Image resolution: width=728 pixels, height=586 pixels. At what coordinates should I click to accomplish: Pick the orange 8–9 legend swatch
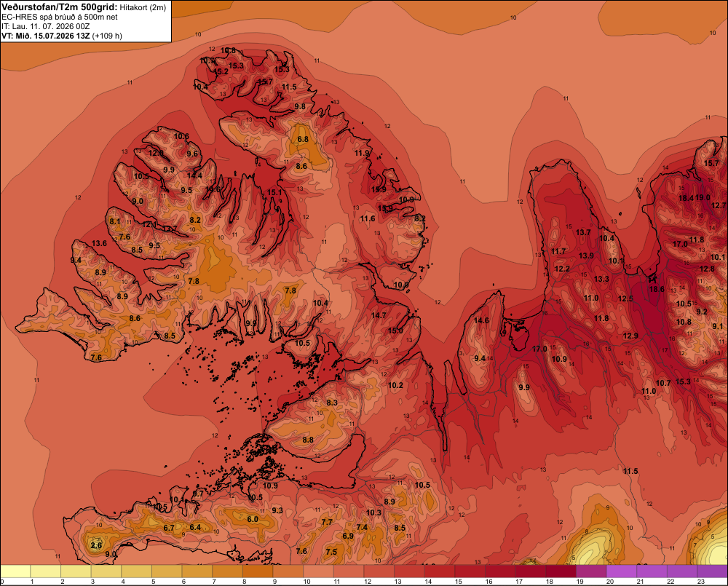tap(258, 571)
